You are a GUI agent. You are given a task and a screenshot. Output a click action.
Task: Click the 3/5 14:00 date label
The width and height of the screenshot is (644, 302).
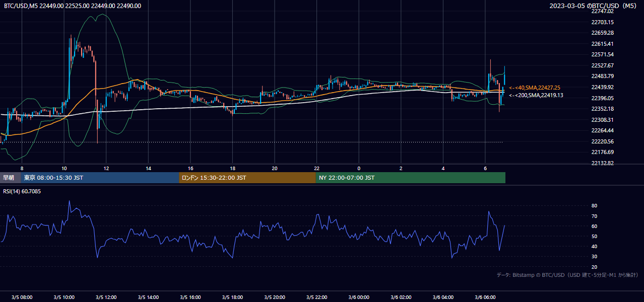[148, 297]
